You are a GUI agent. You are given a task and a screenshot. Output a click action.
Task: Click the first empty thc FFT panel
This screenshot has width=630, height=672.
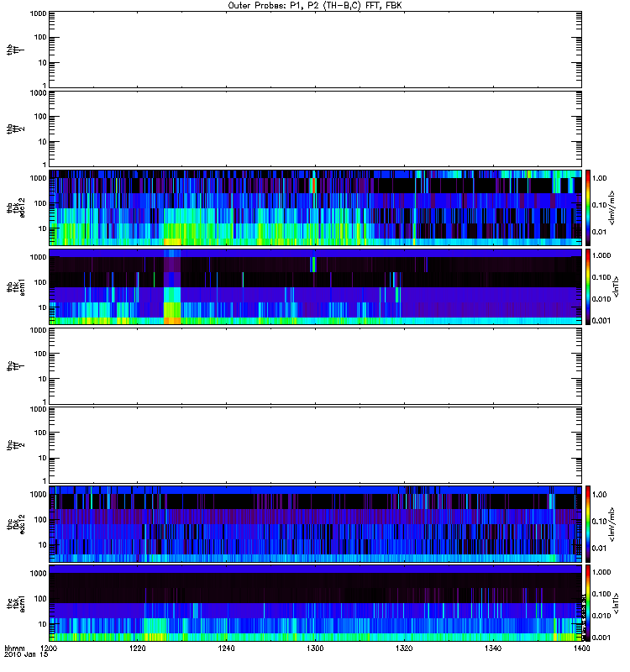315,366
